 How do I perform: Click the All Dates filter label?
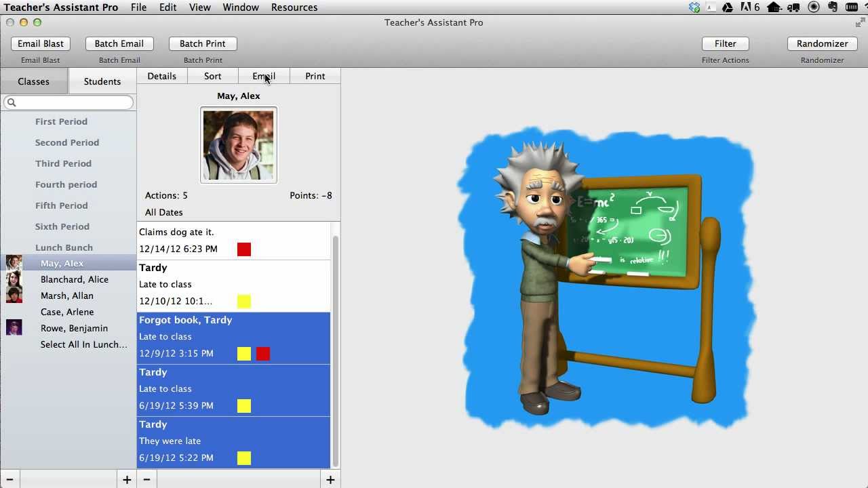164,212
